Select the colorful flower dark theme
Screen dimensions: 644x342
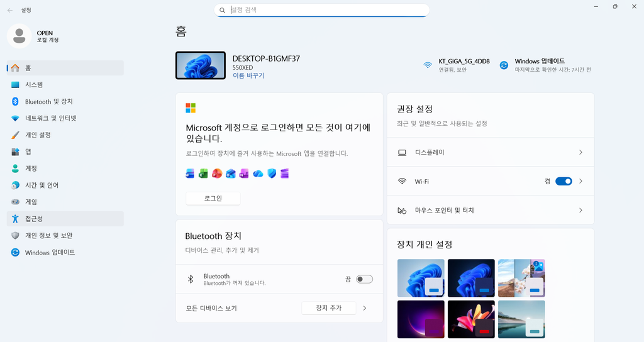(471, 319)
